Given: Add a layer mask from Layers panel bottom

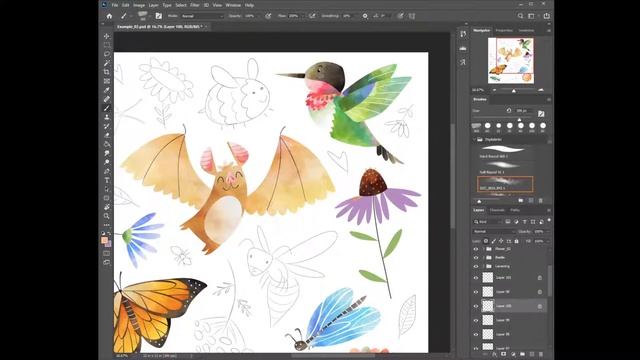Looking at the screenshot, I should [503, 355].
